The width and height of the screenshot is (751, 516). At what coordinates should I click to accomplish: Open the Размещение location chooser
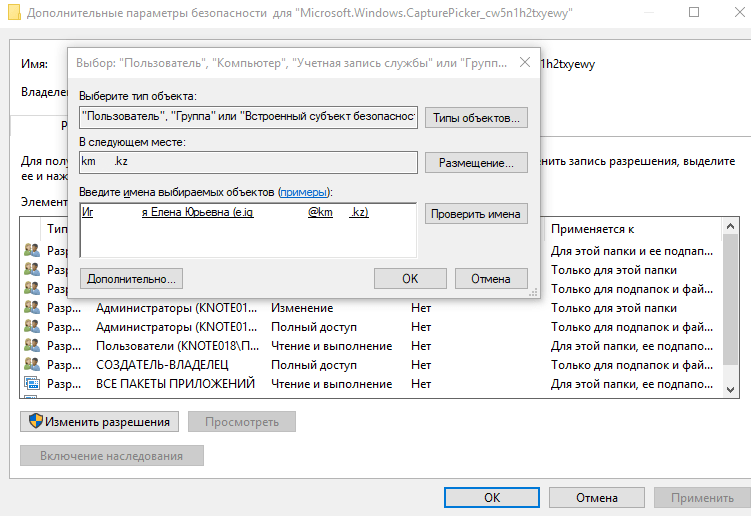click(476, 163)
